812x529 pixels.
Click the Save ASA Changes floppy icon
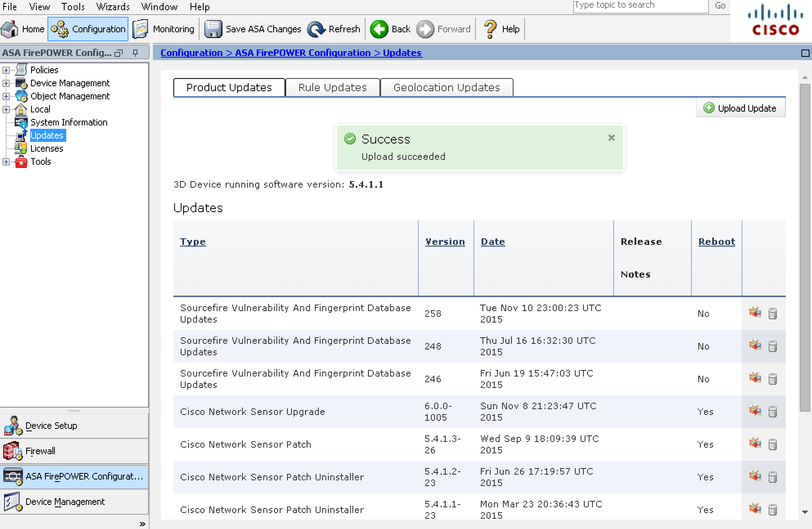[x=213, y=29]
